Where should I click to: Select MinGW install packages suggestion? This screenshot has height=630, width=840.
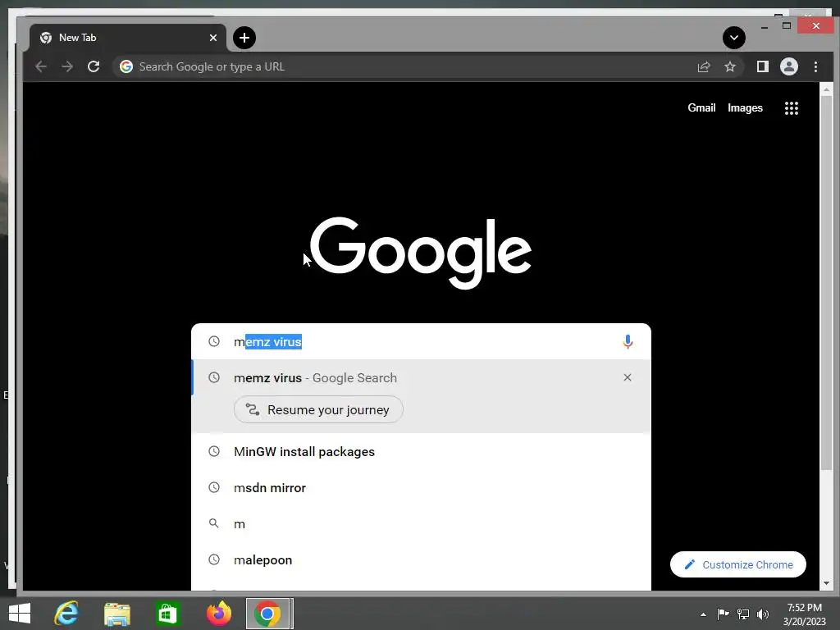coord(421,452)
